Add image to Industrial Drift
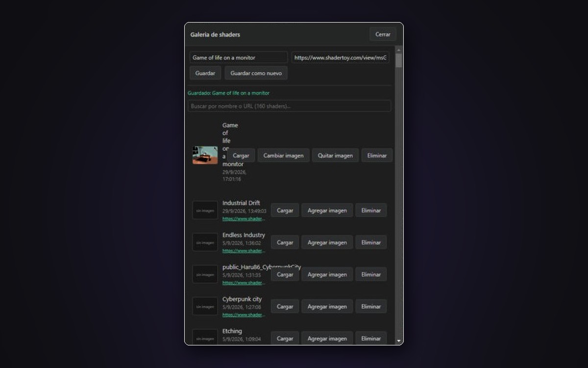Image resolution: width=588 pixels, height=368 pixels. [327, 210]
